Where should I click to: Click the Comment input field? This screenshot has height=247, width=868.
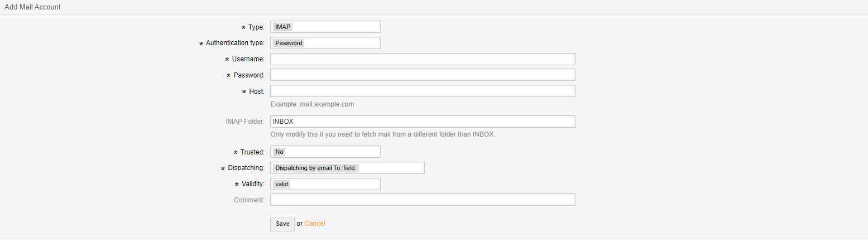pos(423,200)
